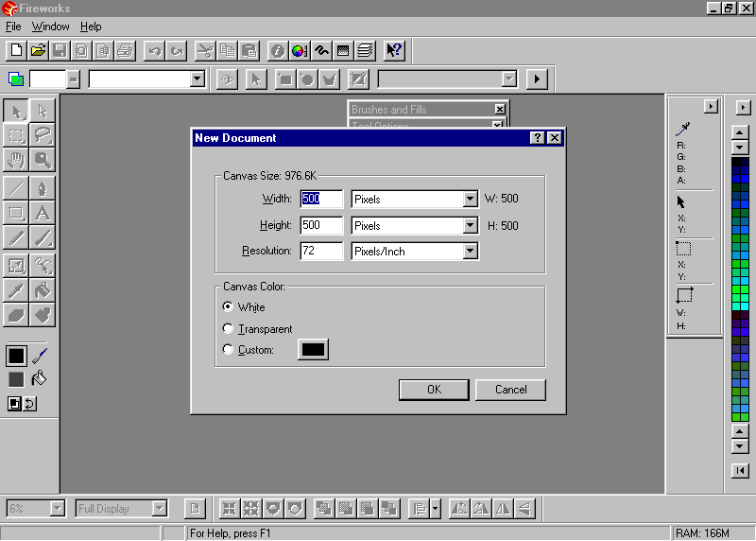Select the Text tool in toolbox
This screenshot has height=541, width=756.
[x=43, y=212]
